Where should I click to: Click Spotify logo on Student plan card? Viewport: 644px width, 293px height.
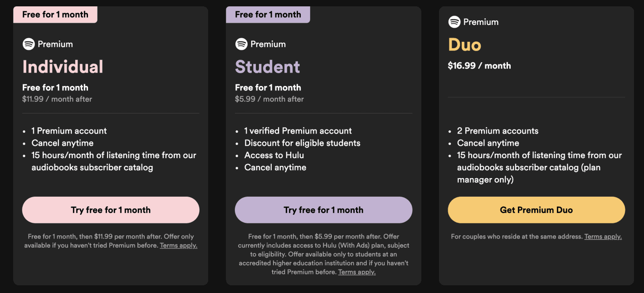[x=241, y=44]
